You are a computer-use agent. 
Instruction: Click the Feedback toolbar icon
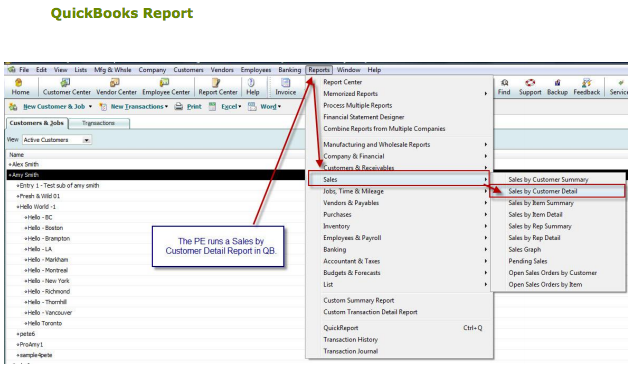(x=587, y=83)
